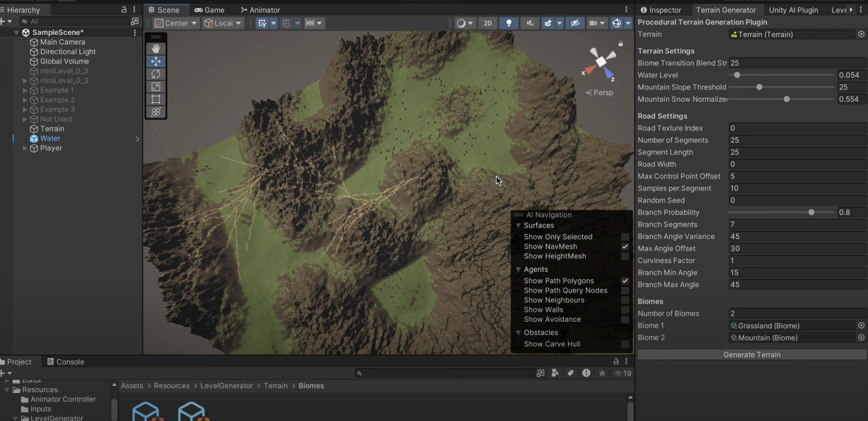Collapse the Surfaces section in AI Navigation
Image resolution: width=868 pixels, height=421 pixels.
coord(518,226)
